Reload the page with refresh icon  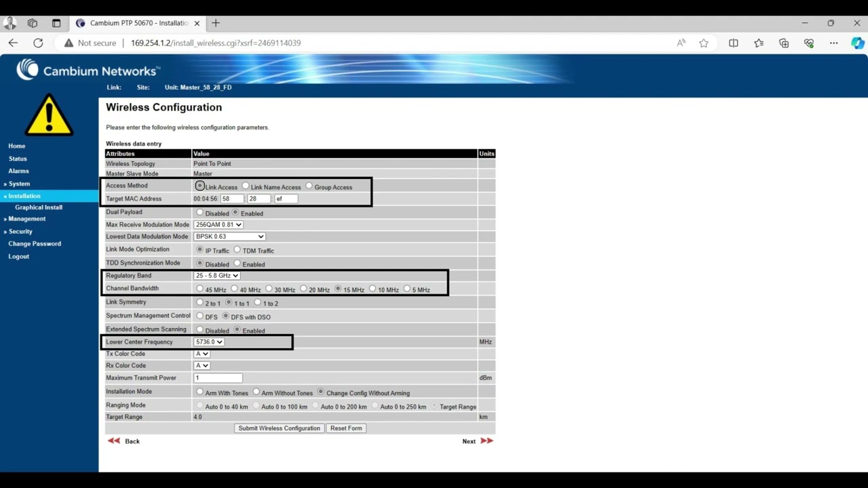click(38, 43)
